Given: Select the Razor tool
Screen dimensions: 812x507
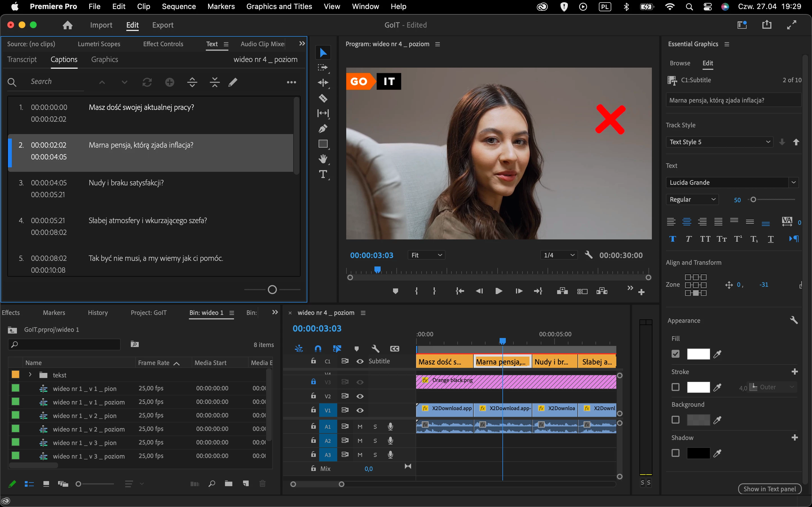Looking at the screenshot, I should (x=323, y=98).
